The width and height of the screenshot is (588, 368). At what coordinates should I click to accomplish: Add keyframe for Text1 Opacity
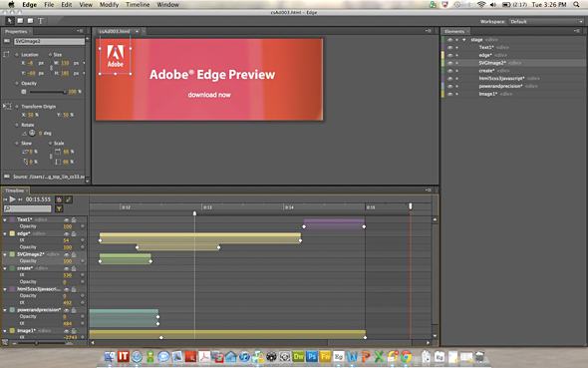point(83,226)
